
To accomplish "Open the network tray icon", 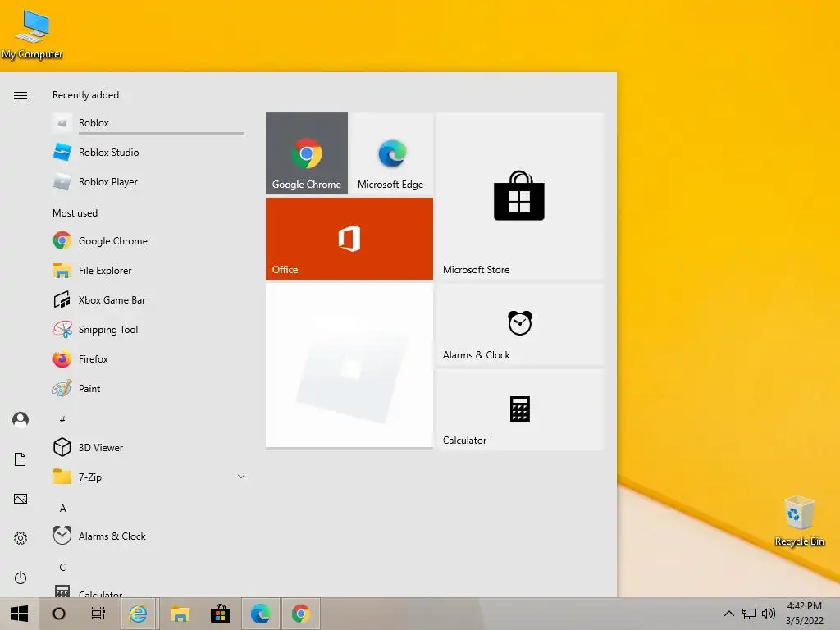I will point(748,614).
